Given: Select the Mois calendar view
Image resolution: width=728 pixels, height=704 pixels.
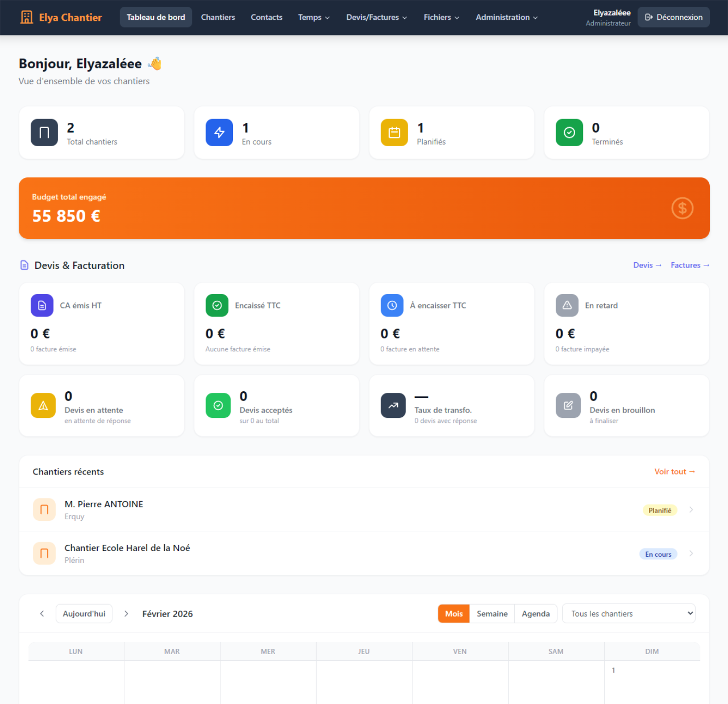Looking at the screenshot, I should 453,613.
